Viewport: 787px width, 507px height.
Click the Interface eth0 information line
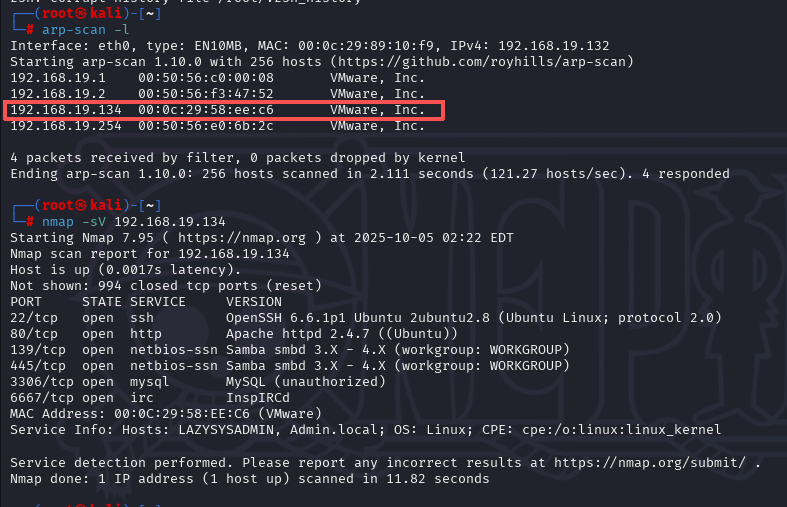[x=317, y=46]
